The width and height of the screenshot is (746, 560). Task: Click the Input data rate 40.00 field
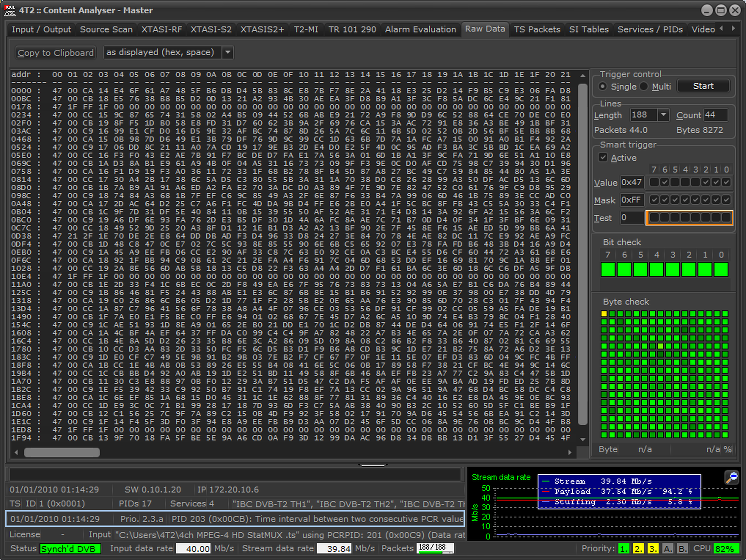(x=193, y=549)
